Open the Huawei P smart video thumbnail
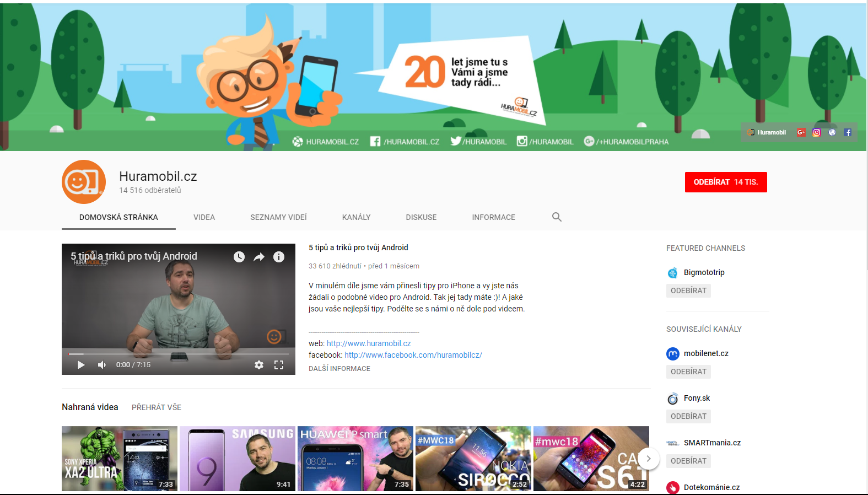Screen dimensions: 868x495 [x=355, y=459]
